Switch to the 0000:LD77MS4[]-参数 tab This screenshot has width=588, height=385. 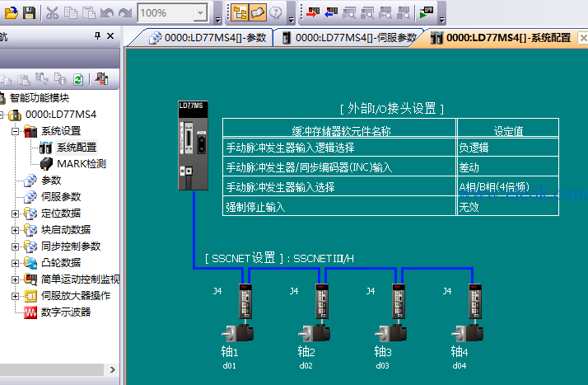pos(208,38)
